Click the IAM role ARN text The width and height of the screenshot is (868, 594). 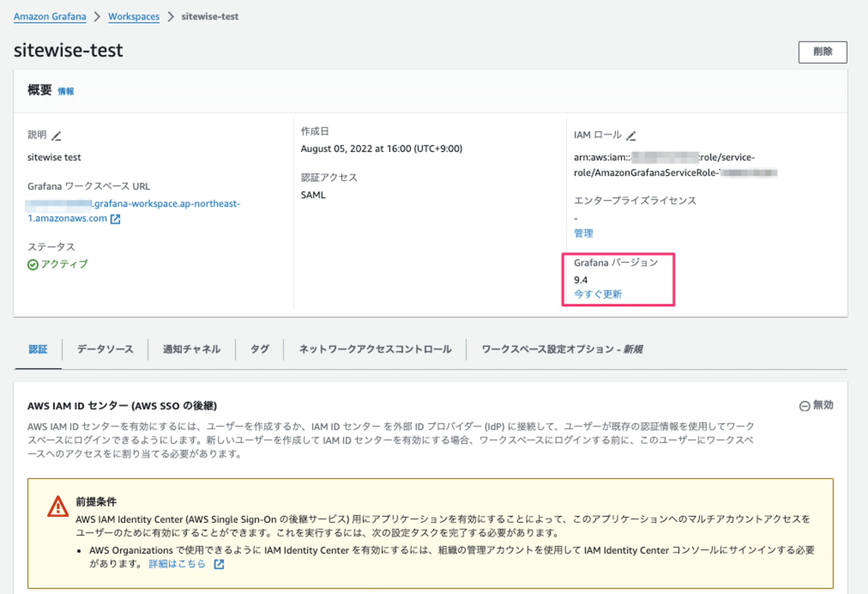click(675, 165)
